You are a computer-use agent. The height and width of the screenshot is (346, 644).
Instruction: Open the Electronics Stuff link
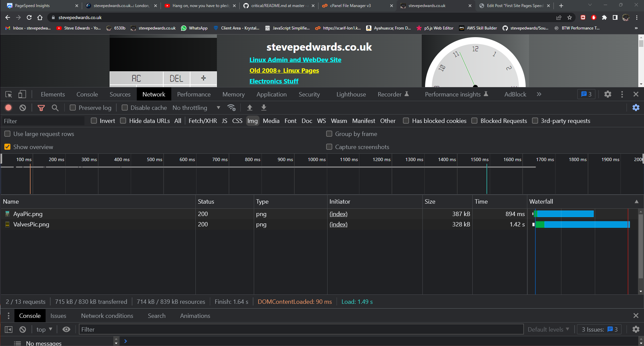(274, 81)
